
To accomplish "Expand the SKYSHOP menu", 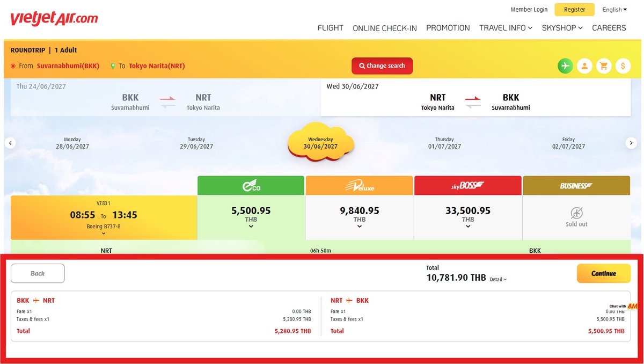I will click(562, 28).
